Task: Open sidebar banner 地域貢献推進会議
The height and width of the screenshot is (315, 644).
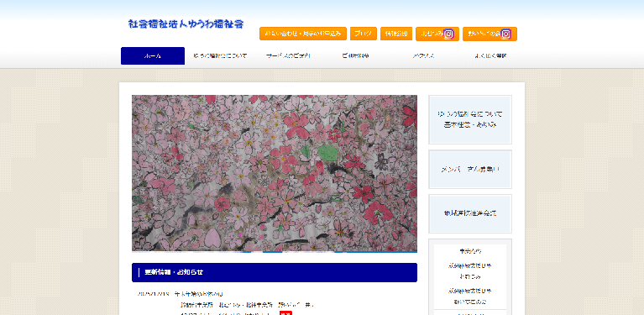Action: [470, 213]
